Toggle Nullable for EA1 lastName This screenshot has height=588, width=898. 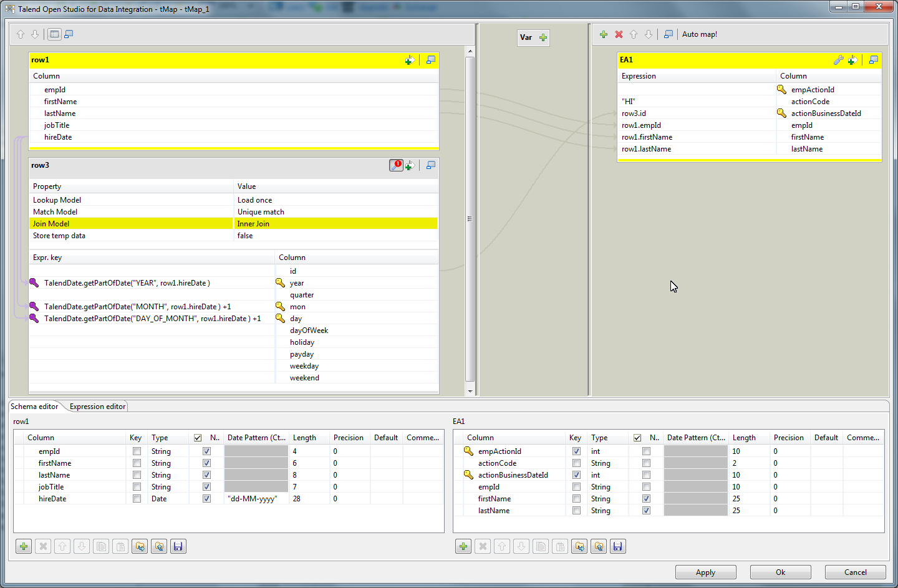click(x=646, y=511)
